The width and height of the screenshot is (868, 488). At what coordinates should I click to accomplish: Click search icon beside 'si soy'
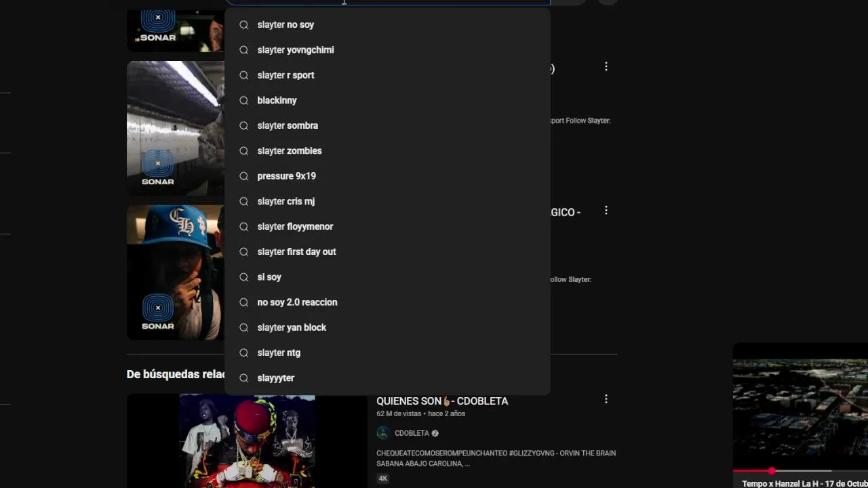[x=244, y=277]
